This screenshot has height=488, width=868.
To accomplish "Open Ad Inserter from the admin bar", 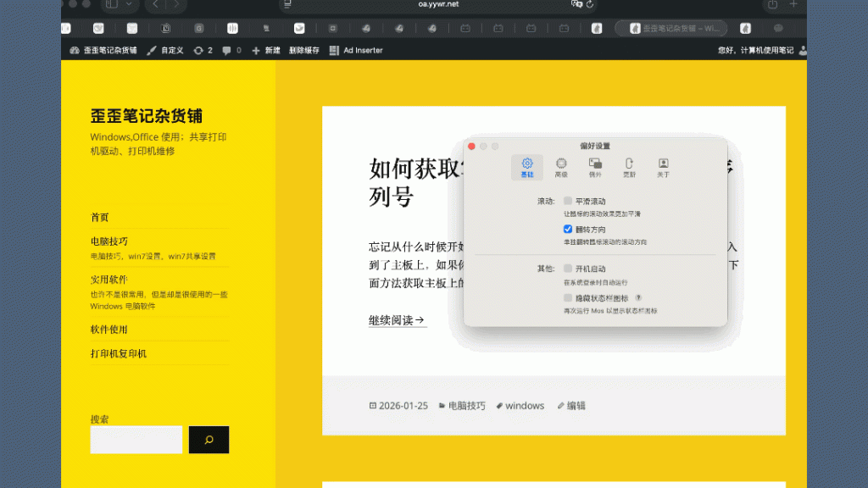I will [x=356, y=51].
